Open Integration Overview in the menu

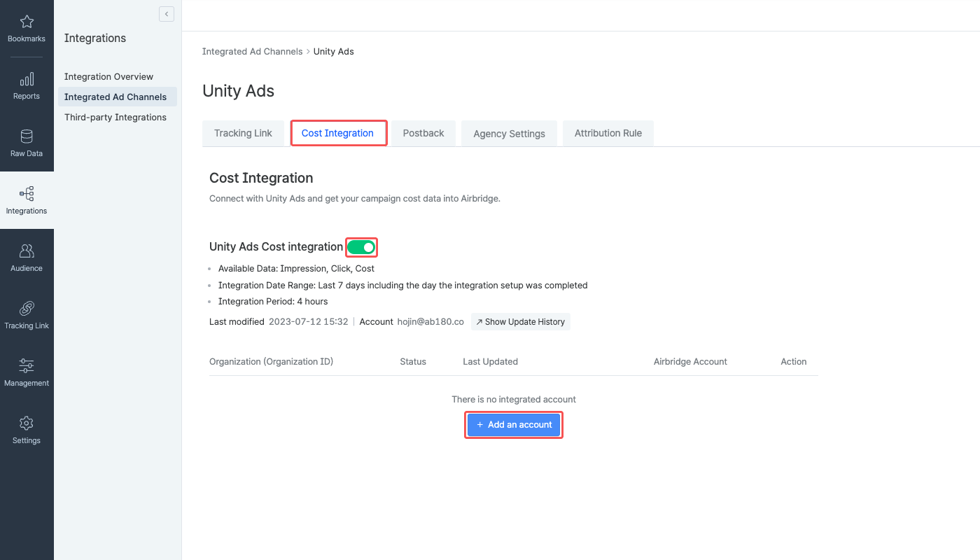(x=108, y=76)
